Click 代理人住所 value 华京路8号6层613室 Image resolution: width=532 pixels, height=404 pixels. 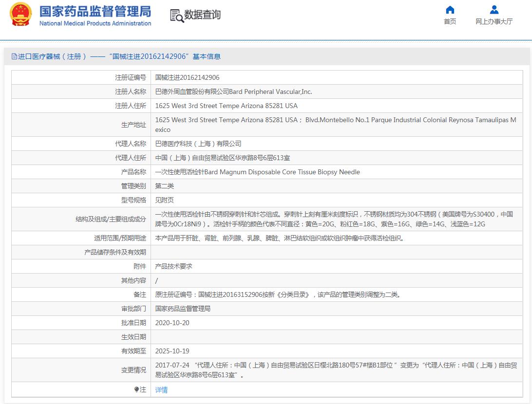pos(222,158)
